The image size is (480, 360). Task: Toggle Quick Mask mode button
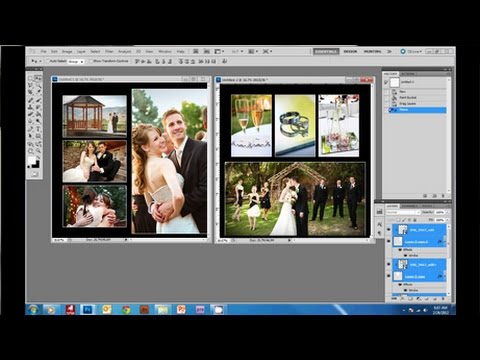tap(34, 174)
